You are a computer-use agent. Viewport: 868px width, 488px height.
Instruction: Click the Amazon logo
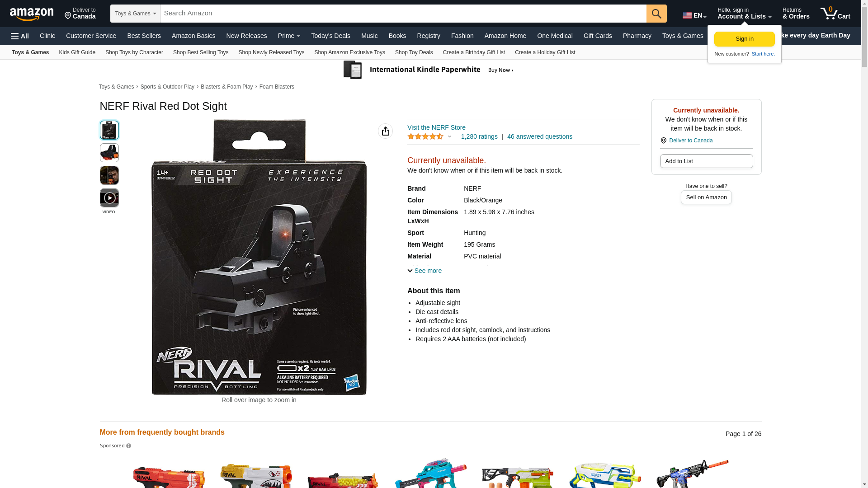click(x=32, y=14)
